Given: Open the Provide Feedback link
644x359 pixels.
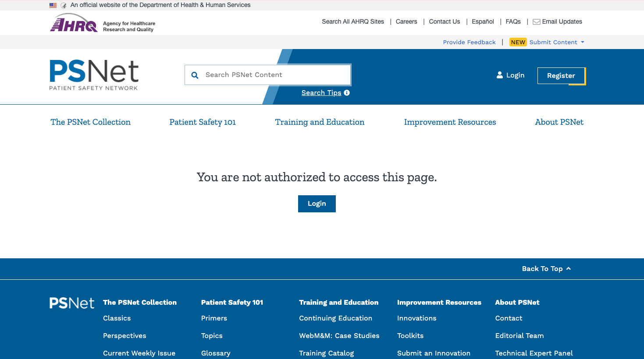Looking at the screenshot, I should point(469,42).
